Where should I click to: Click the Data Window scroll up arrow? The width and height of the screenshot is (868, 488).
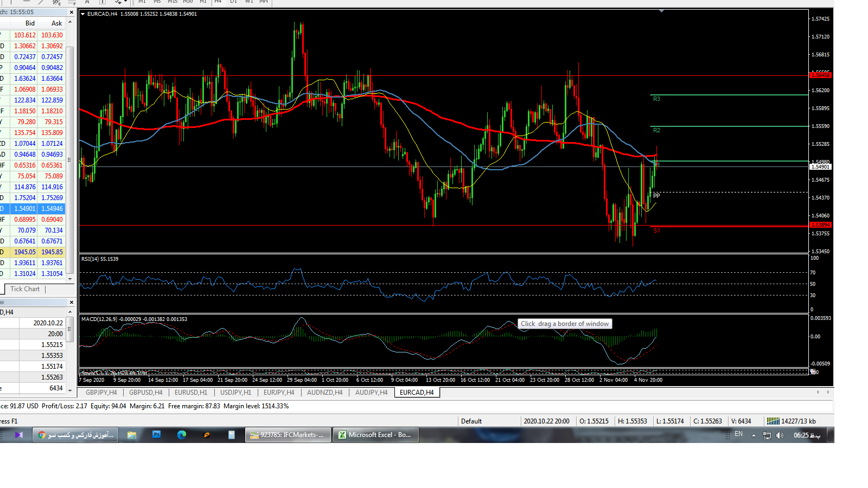[70, 312]
